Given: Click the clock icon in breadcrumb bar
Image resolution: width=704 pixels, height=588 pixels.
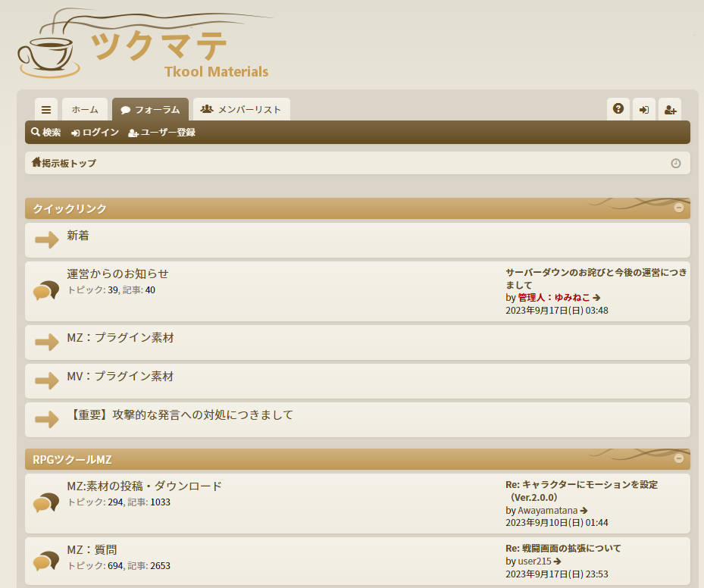Looking at the screenshot, I should pyautogui.click(x=676, y=164).
